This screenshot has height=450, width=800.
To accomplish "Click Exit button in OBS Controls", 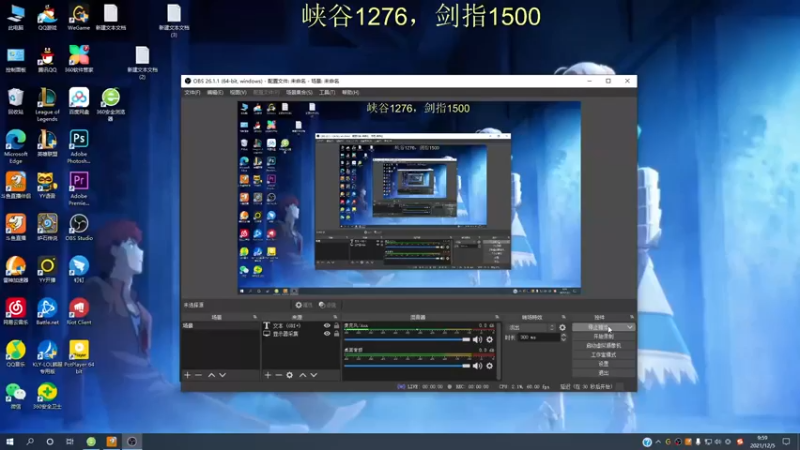I will [604, 373].
